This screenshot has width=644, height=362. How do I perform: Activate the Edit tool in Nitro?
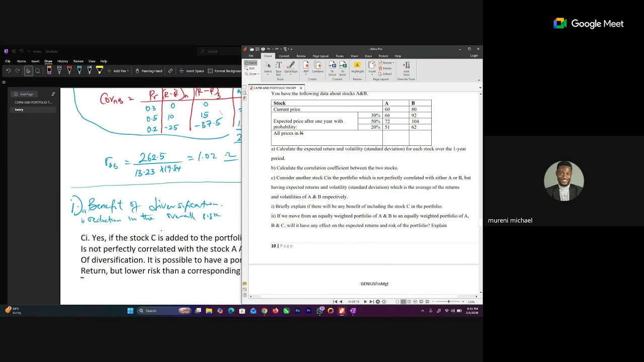(251, 68)
